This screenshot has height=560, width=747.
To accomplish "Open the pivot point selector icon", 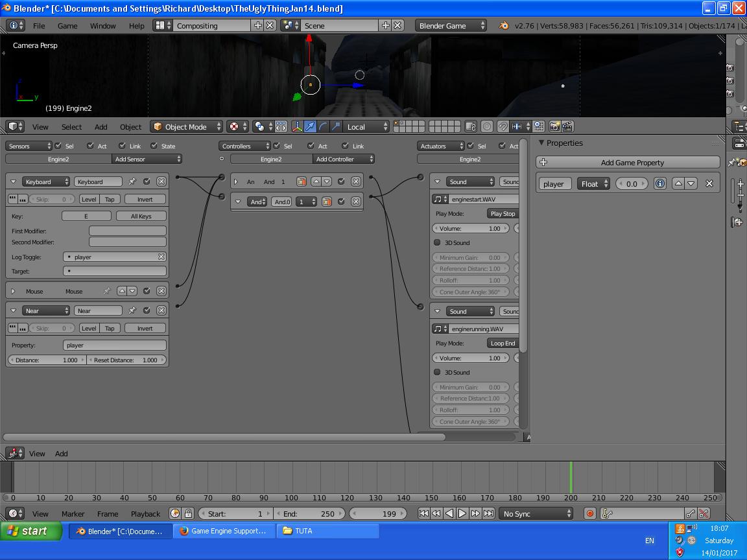I will point(263,126).
